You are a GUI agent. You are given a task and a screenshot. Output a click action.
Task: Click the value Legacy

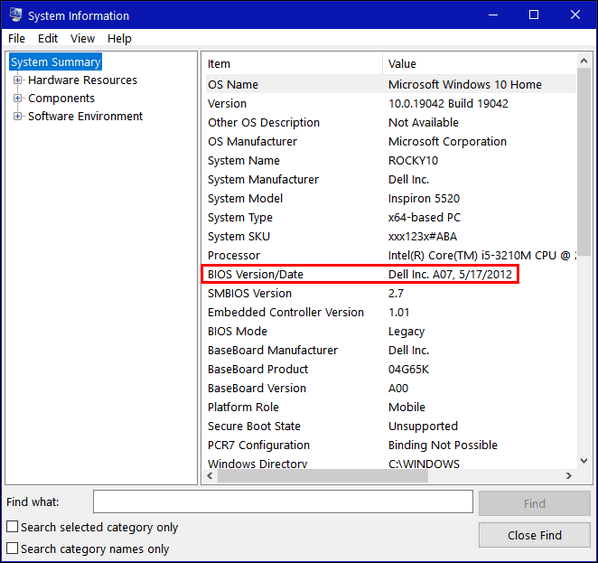406,331
